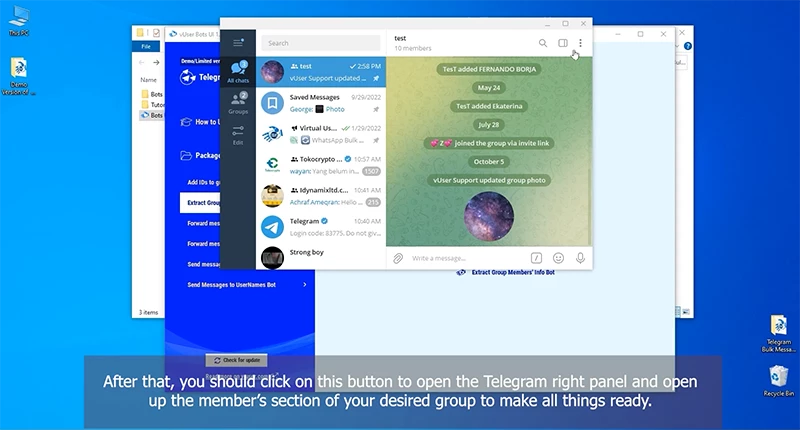The height and width of the screenshot is (430, 800).
Task: Click the October 5 date label
Action: 489,162
